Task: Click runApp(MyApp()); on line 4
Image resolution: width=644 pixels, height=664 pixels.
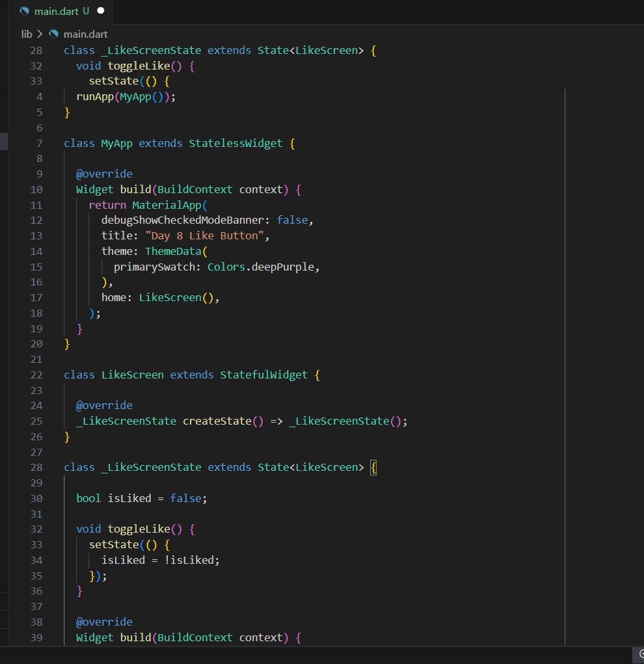Action: (126, 96)
